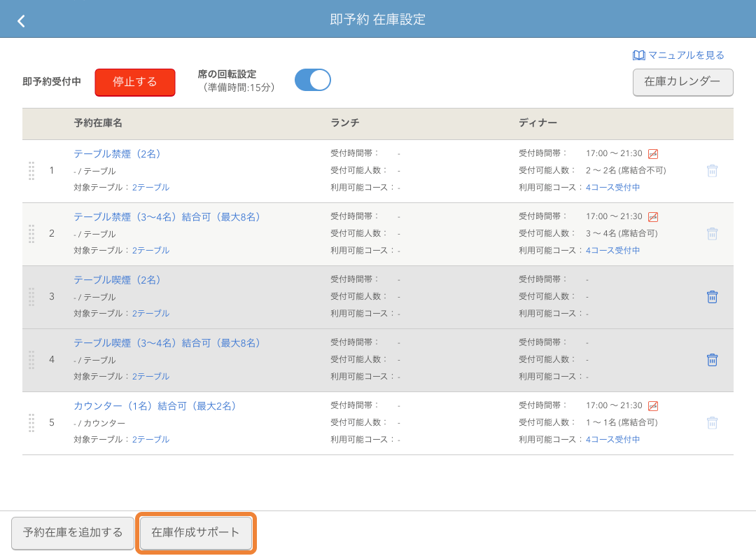Delete テーブル喫煙（3～4名）結合可 via trash icon
The height and width of the screenshot is (556, 756).
(713, 359)
